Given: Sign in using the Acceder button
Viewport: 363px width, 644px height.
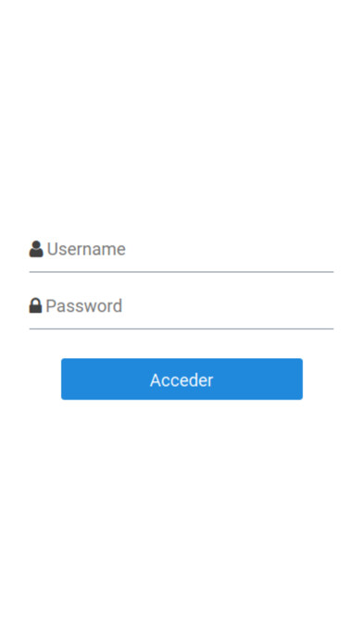Looking at the screenshot, I should 181,379.
